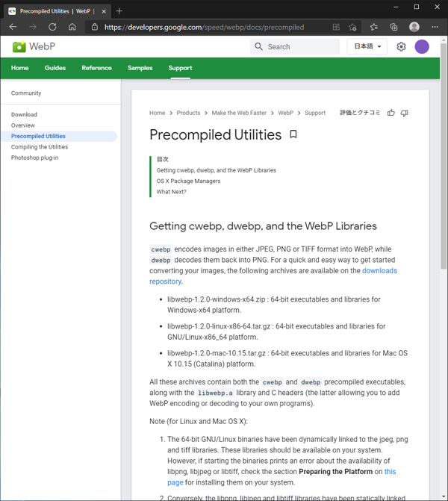Click the libwebp.a code text
Screen dimensions: 448x501
coord(215,393)
